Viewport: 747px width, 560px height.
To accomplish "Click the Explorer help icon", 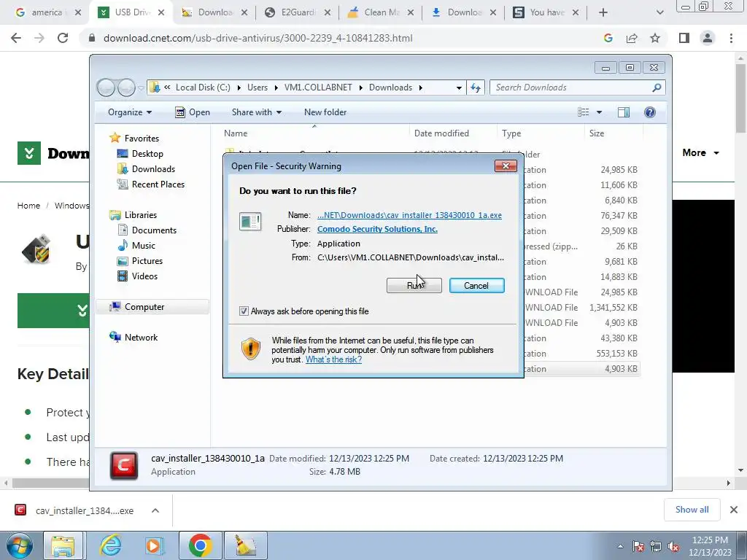I will [650, 112].
